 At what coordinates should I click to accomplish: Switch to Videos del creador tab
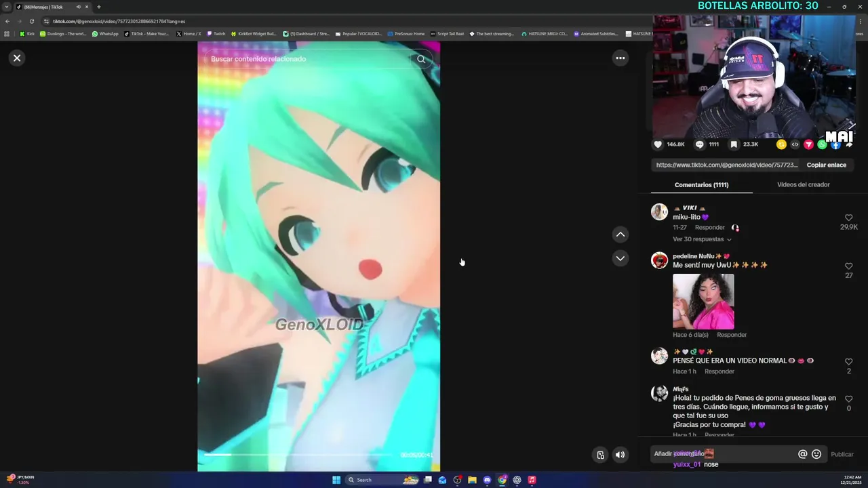click(803, 184)
